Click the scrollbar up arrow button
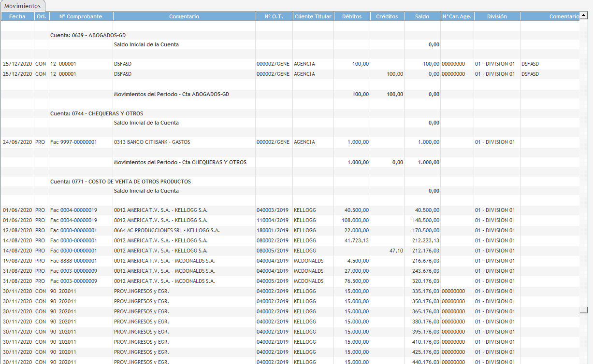 (584, 16)
